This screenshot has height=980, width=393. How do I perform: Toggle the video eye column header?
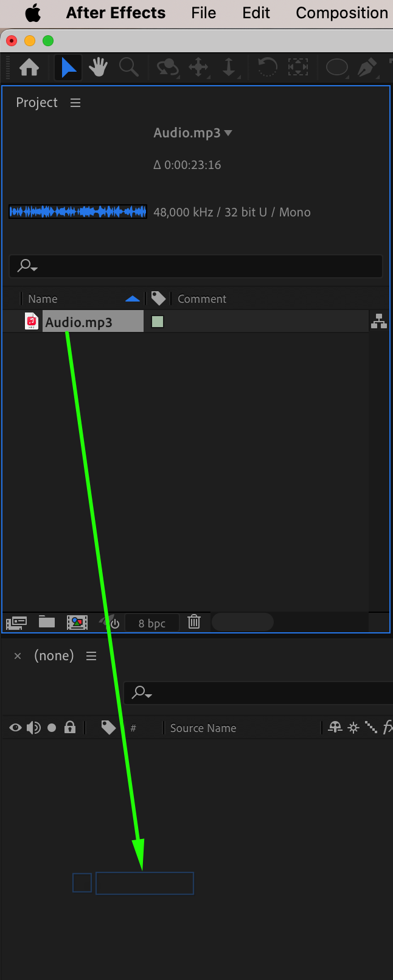tap(15, 728)
